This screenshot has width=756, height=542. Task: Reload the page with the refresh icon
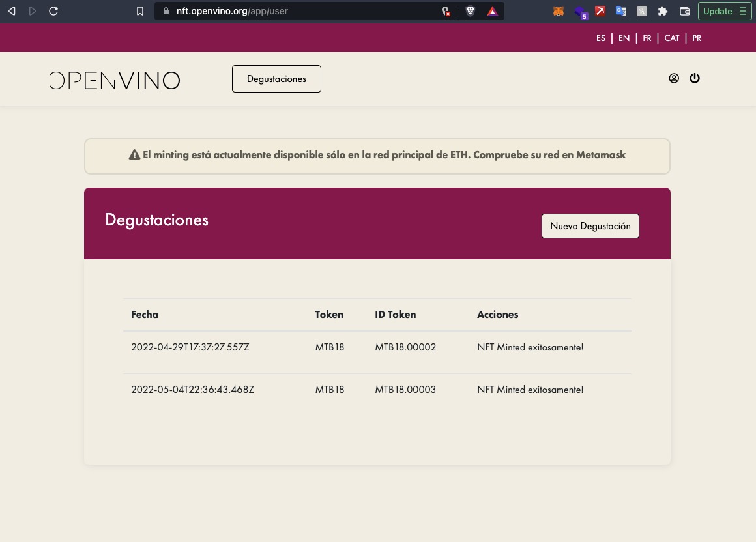pos(53,11)
